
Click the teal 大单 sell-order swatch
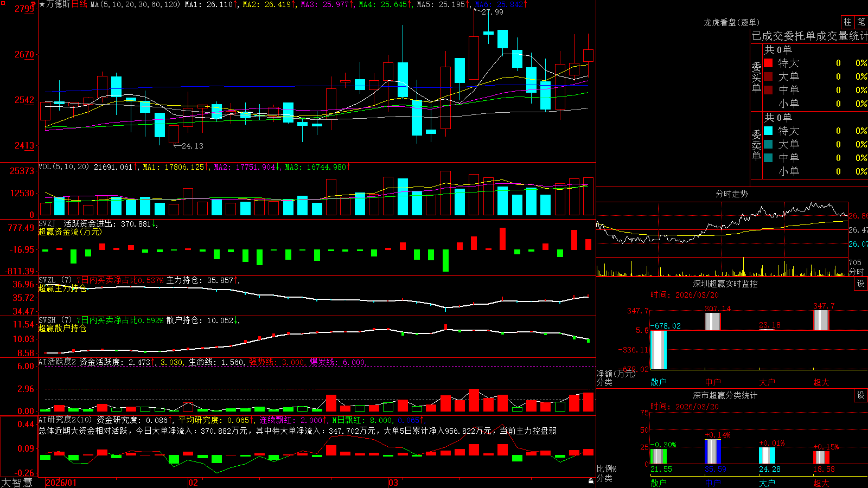(x=768, y=144)
